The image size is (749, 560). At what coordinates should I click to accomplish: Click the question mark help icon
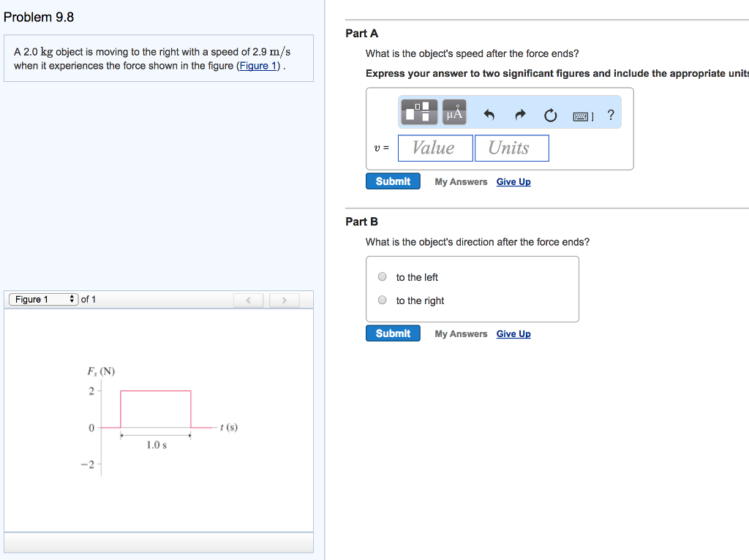pyautogui.click(x=611, y=115)
